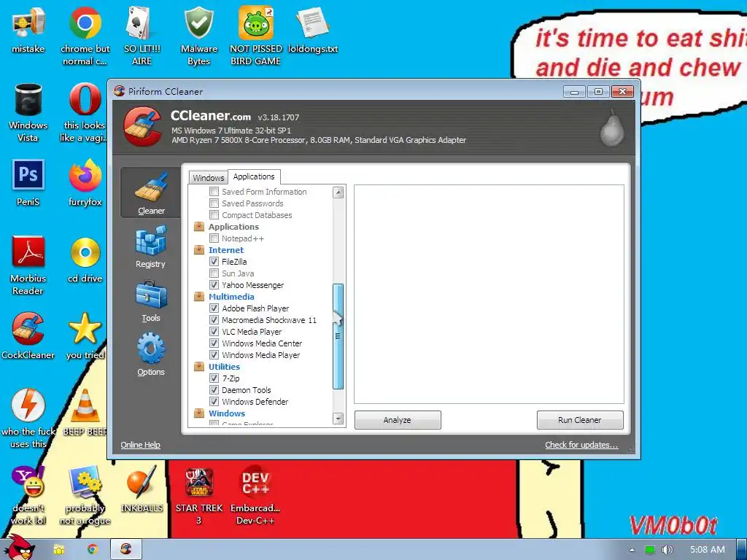The image size is (747, 560).
Task: Uncheck the FileZilla checkbox
Action: pos(214,262)
